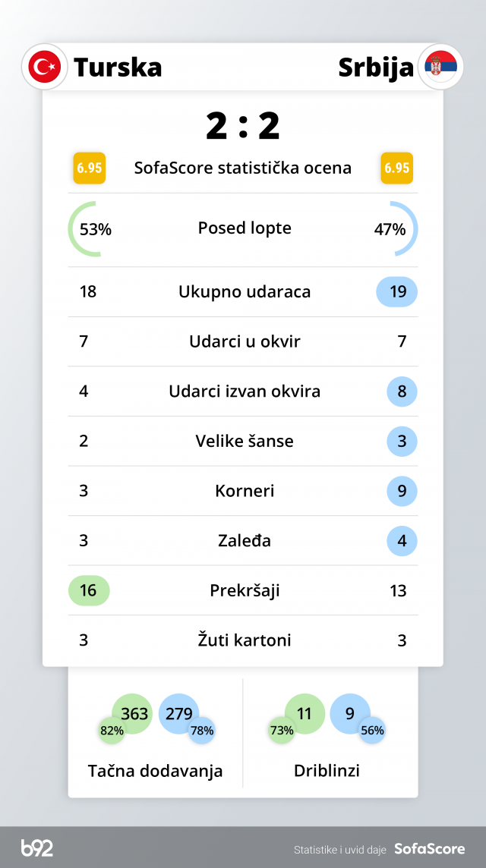Click Serbia's 279 accurate passes bubble
The image size is (486, 868).
178,713
